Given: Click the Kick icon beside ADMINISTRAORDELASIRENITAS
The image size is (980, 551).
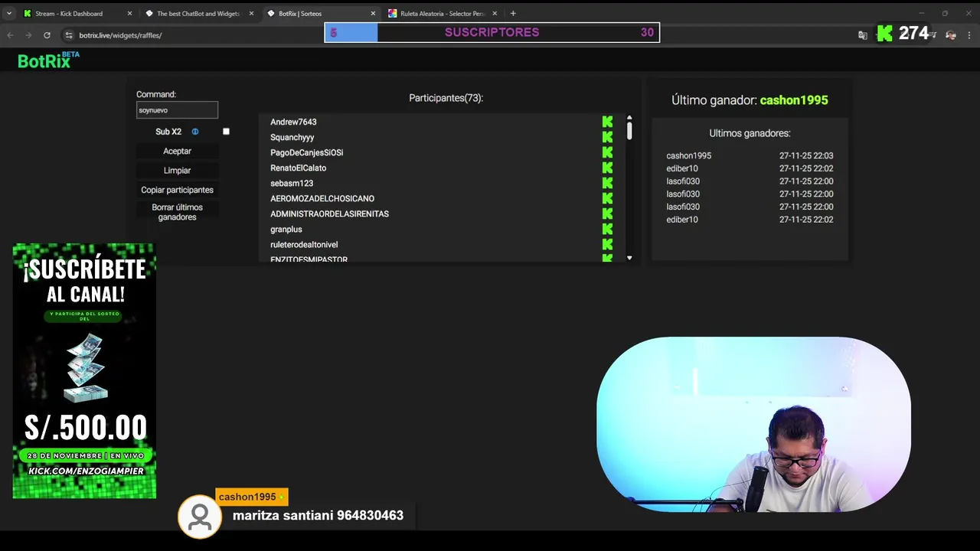Looking at the screenshot, I should [x=607, y=214].
